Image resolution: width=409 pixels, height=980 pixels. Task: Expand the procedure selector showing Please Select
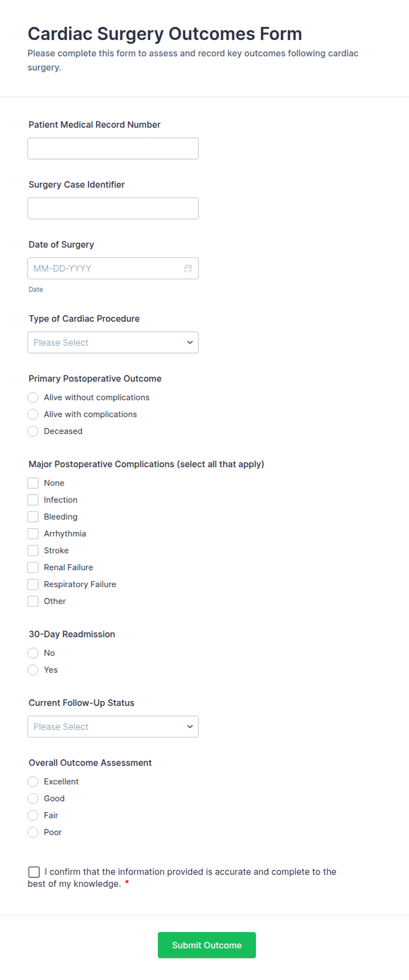pos(113,342)
